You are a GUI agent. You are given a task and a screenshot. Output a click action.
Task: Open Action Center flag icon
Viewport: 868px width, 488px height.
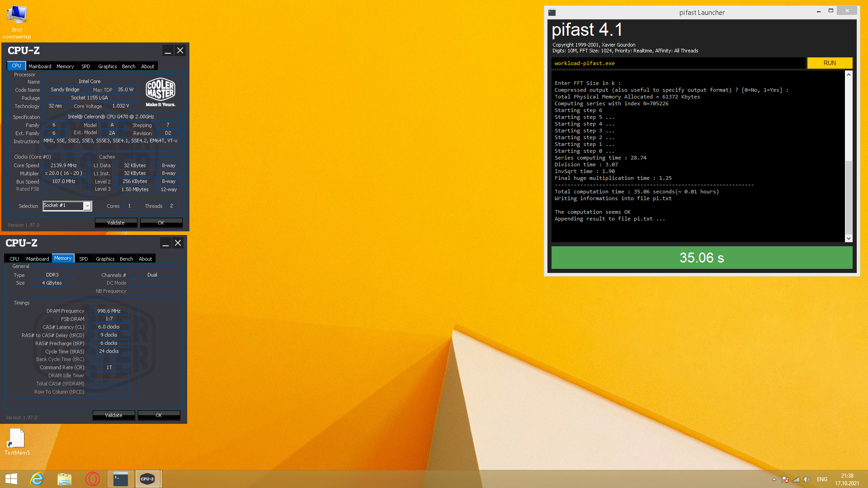click(x=785, y=479)
